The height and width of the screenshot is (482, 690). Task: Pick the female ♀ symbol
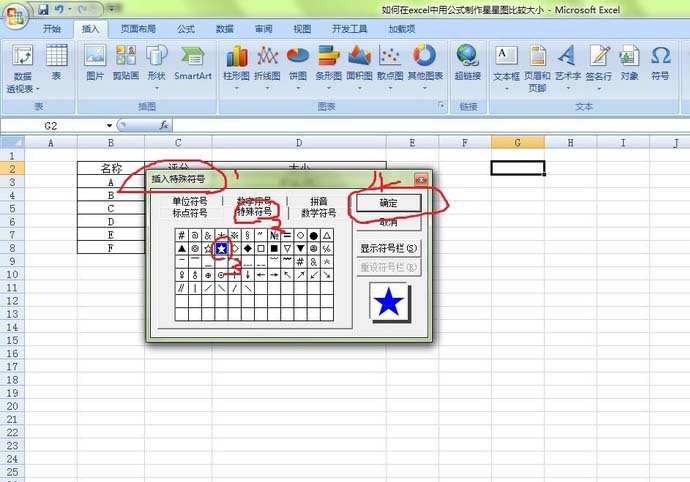pos(181,275)
